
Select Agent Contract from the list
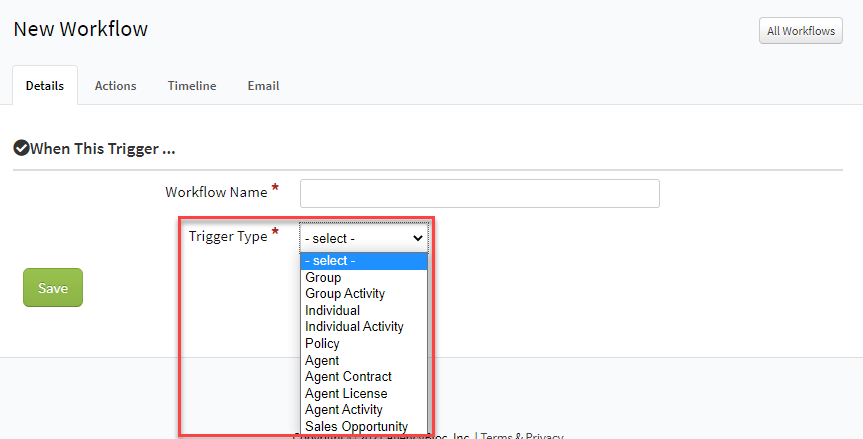364,377
